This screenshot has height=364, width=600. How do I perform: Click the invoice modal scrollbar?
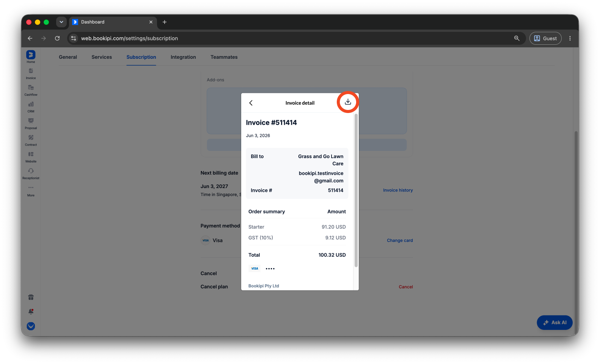tap(356, 190)
